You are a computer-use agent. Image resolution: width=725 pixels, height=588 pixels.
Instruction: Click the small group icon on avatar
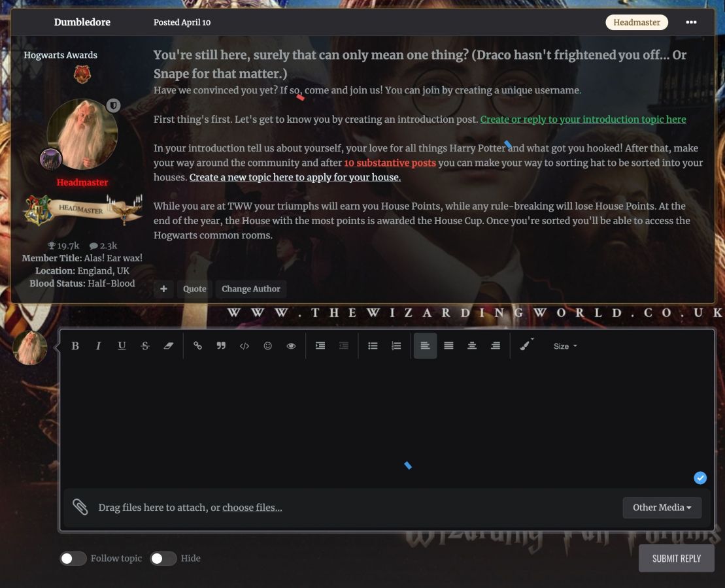pyautogui.click(x=51, y=159)
